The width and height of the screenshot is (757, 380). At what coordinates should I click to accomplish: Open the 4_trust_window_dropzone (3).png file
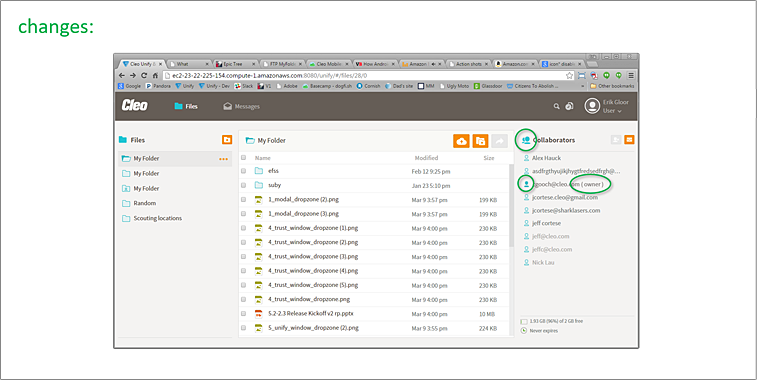[313, 256]
